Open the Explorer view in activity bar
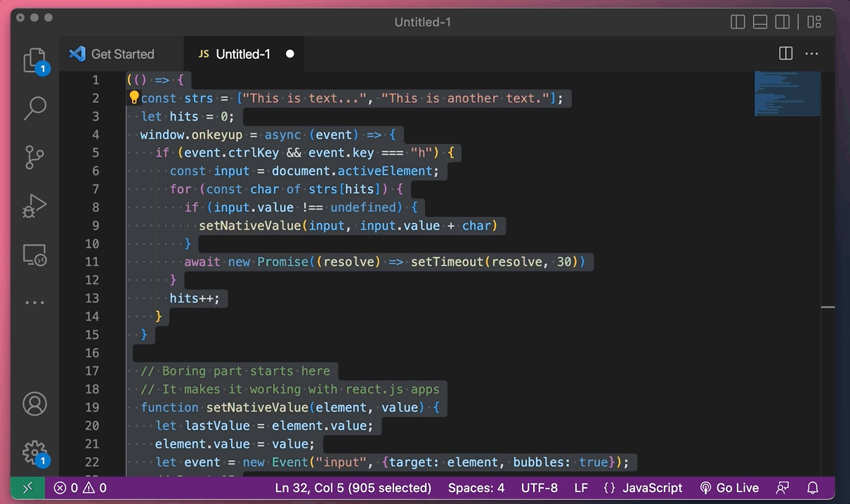Screen dimensions: 850x504 coord(34,60)
